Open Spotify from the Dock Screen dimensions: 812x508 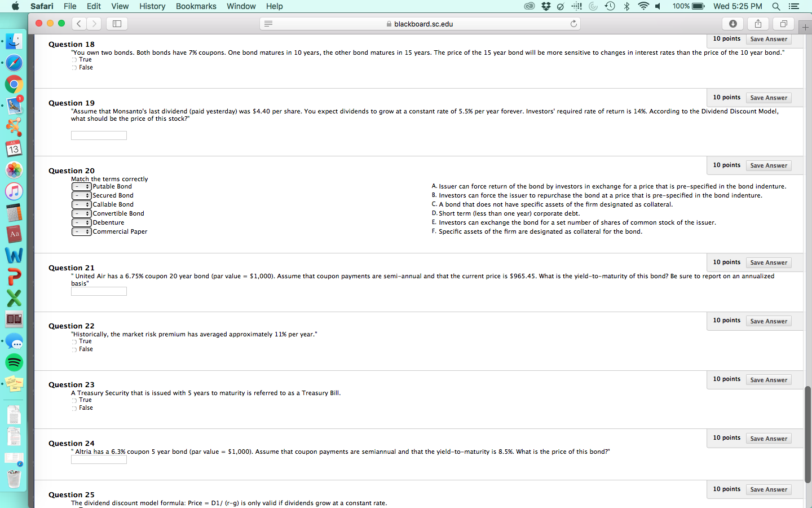[x=14, y=362]
